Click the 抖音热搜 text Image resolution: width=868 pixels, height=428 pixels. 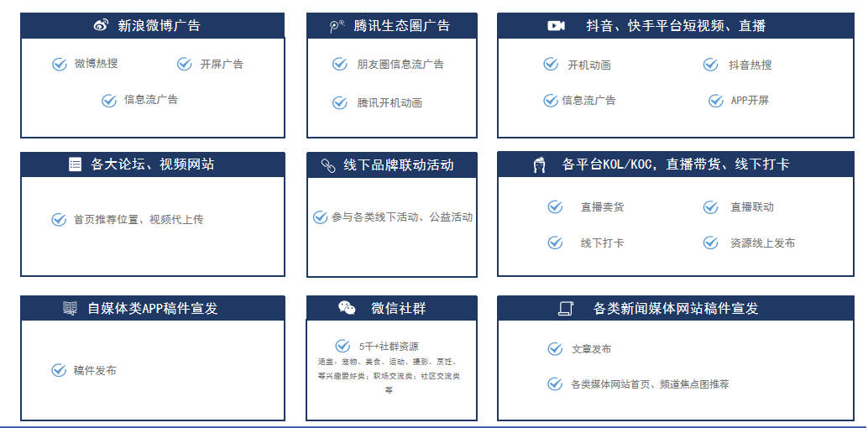pyautogui.click(x=750, y=65)
